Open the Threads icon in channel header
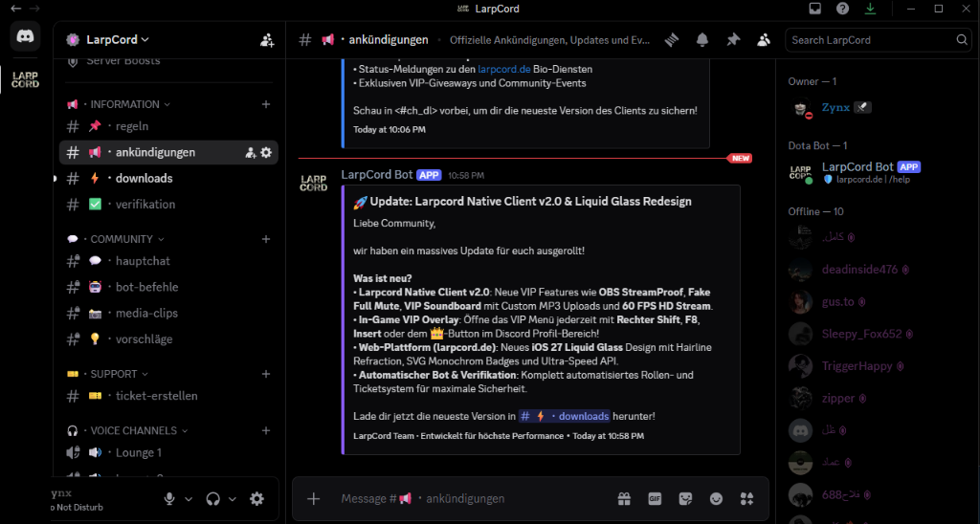The image size is (980, 524). click(672, 40)
